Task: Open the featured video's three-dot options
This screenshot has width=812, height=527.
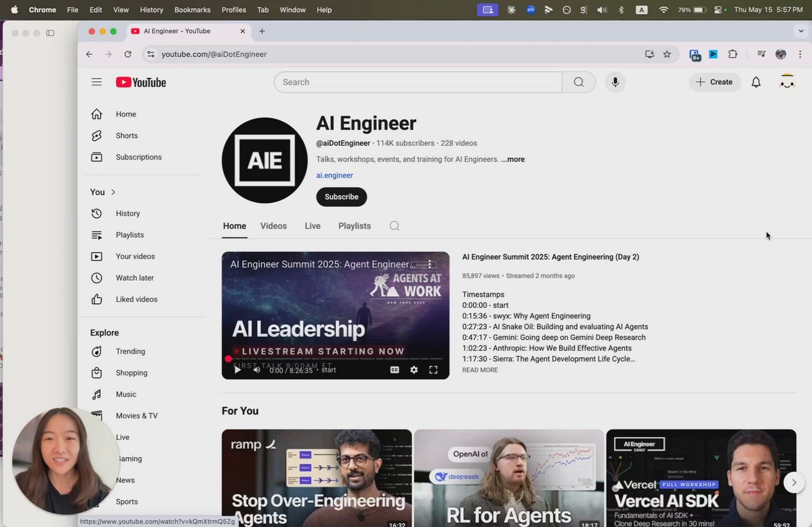Action: (x=429, y=264)
